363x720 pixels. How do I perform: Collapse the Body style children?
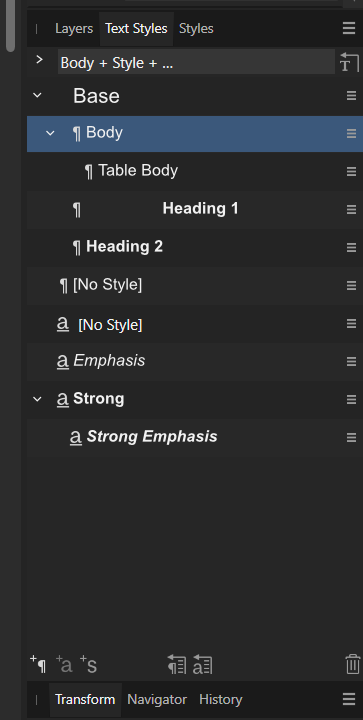point(50,133)
